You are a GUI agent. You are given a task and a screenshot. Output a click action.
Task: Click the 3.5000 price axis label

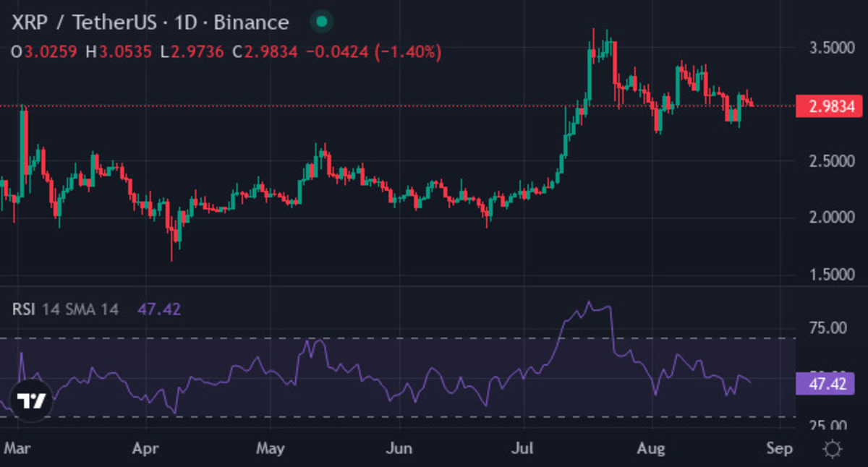pos(832,48)
